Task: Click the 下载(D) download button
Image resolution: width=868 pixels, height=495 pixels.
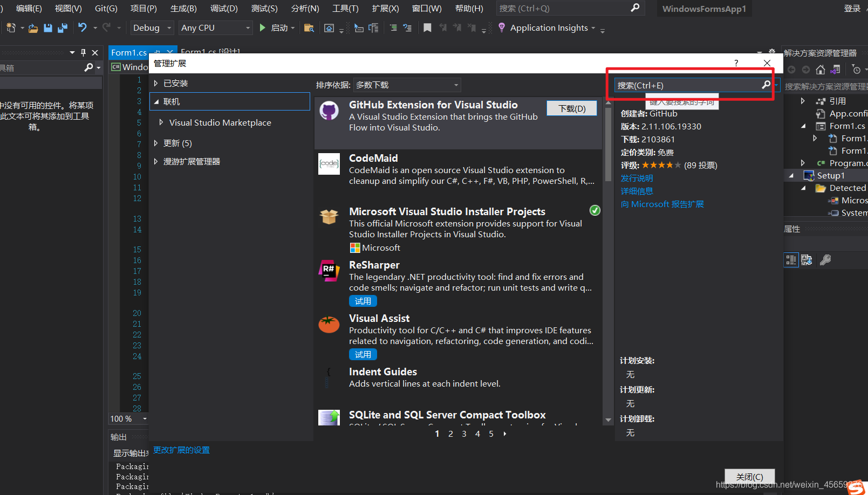Action: tap(572, 108)
